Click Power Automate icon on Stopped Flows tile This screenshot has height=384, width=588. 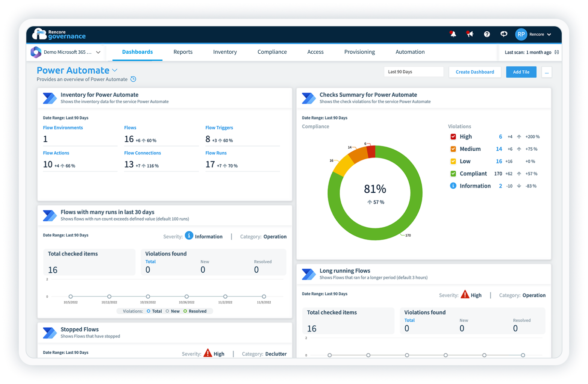[x=50, y=333]
